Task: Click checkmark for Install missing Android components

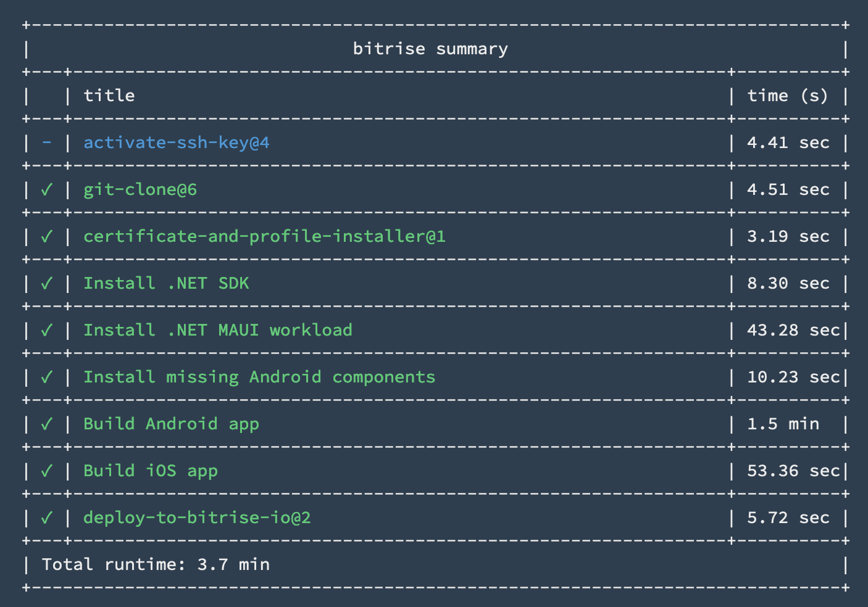Action: (x=46, y=377)
